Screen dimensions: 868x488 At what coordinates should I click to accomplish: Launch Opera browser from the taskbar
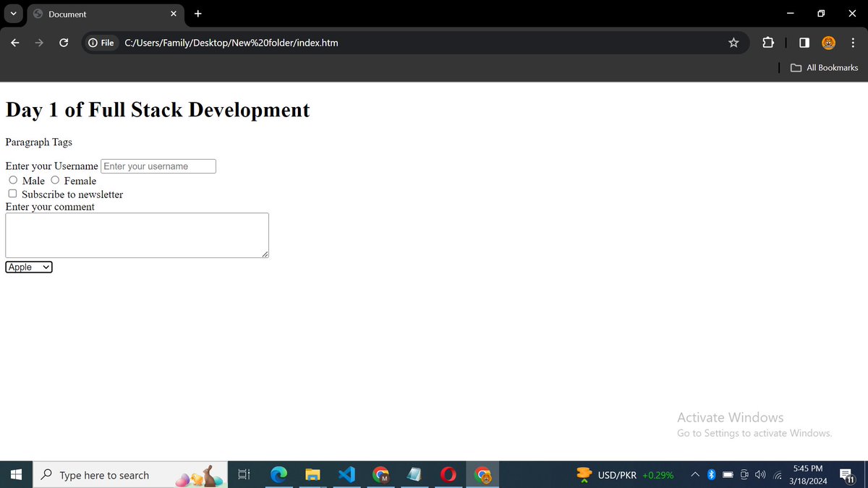[448, 475]
